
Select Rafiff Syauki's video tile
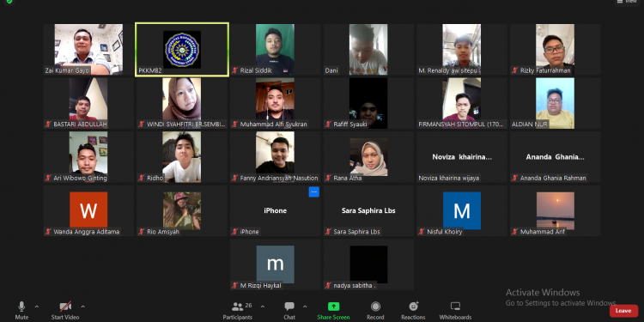(368, 104)
